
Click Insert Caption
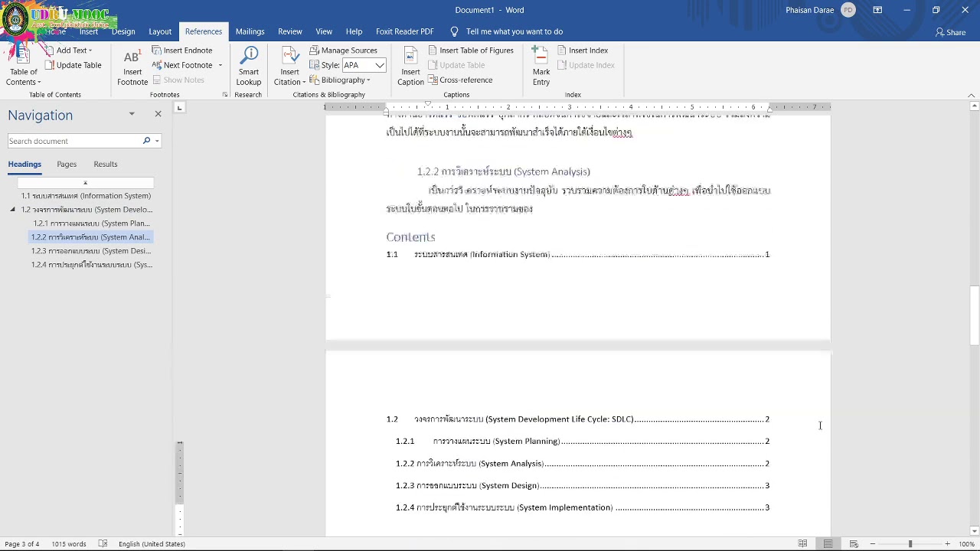pos(410,67)
